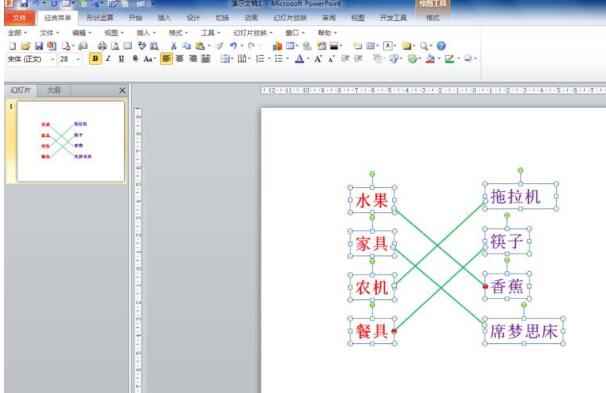Click the increase font size icon

pos(318,59)
